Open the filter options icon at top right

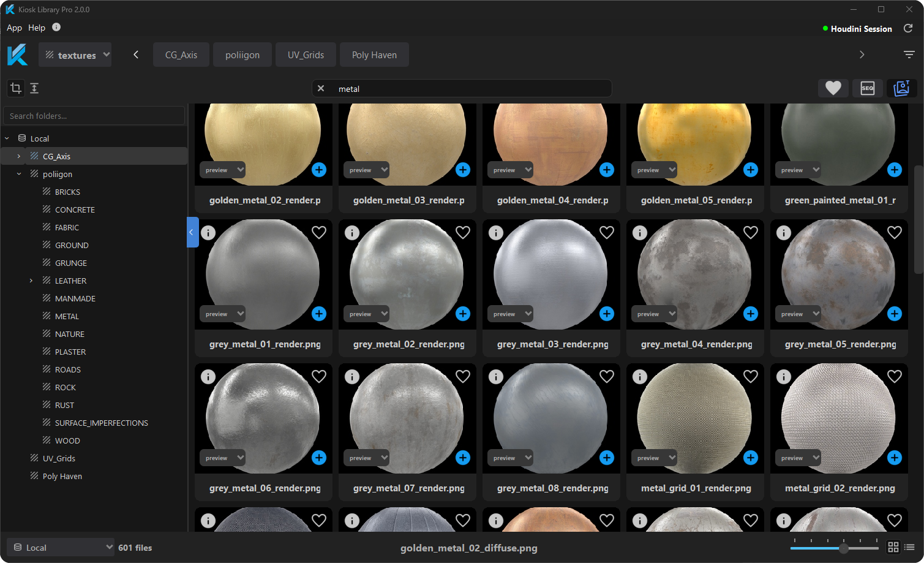(909, 55)
